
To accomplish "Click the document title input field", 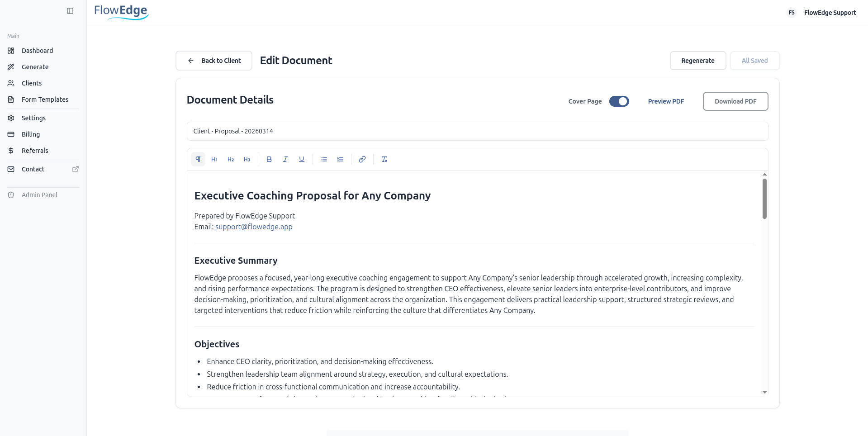I will pos(477,131).
